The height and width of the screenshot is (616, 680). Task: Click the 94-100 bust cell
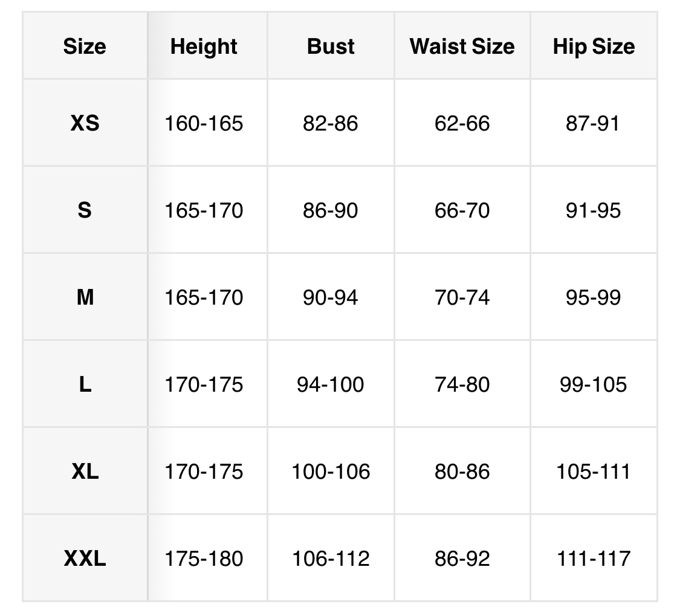(331, 384)
